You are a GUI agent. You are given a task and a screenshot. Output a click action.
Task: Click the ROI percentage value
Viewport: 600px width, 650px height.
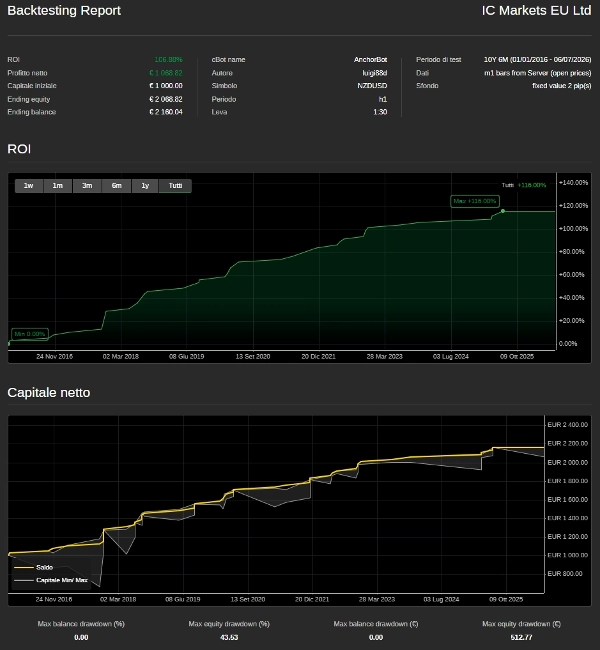coord(168,60)
